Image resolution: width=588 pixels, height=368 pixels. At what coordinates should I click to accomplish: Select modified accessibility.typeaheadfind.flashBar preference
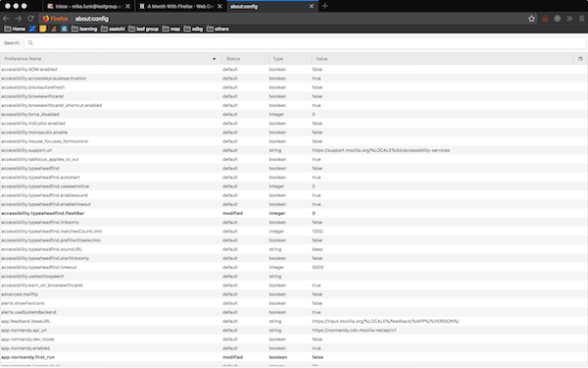click(294, 213)
